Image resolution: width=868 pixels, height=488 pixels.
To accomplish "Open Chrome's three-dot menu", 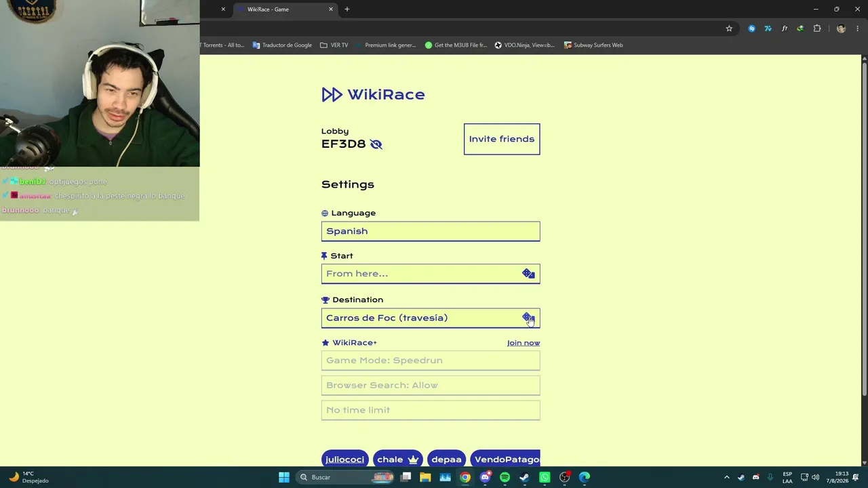I will [x=858, y=28].
